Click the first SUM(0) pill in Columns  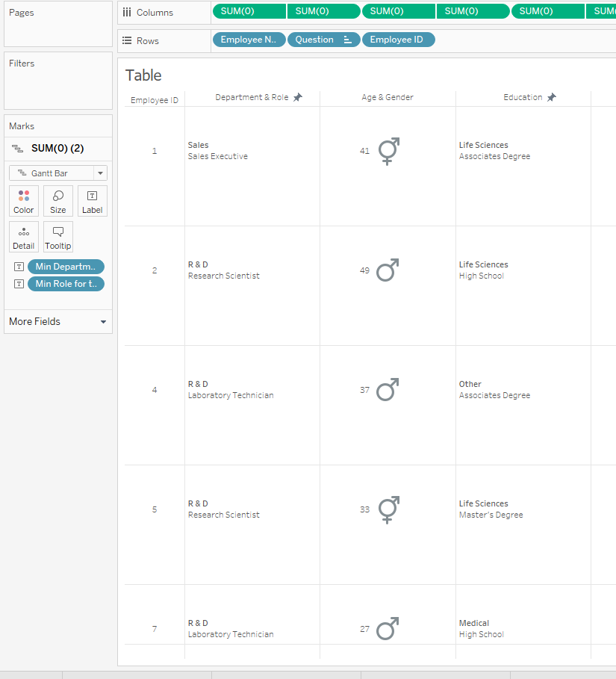click(249, 11)
